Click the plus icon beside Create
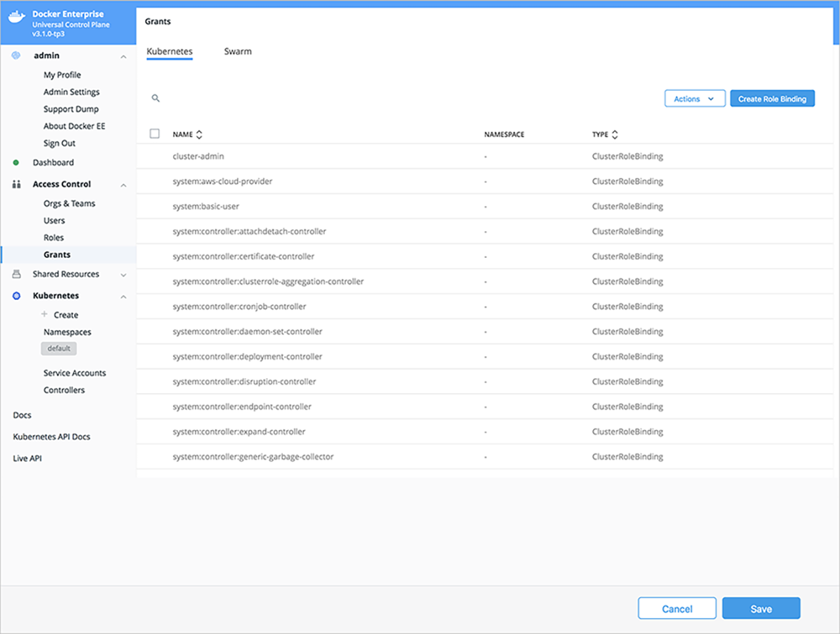 coord(45,314)
